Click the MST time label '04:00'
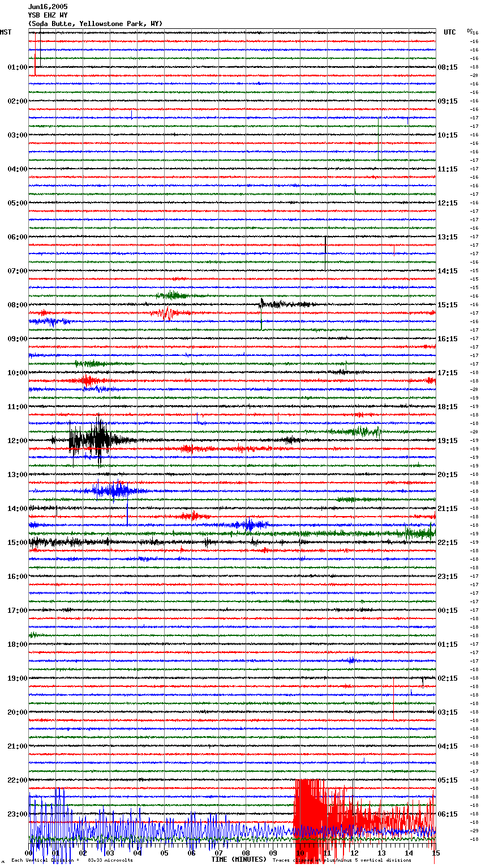This screenshot has height=868, width=481. click(x=17, y=169)
